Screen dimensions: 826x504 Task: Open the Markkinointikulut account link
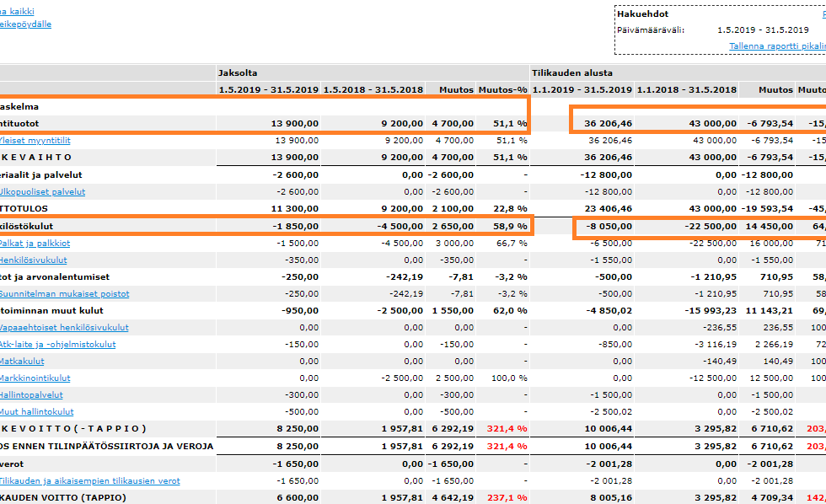[35, 378]
